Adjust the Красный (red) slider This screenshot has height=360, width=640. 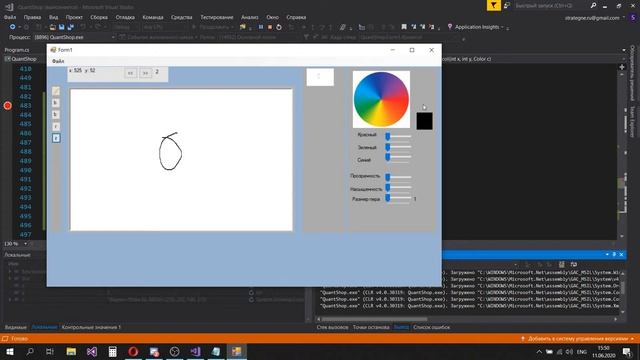pos(398,136)
